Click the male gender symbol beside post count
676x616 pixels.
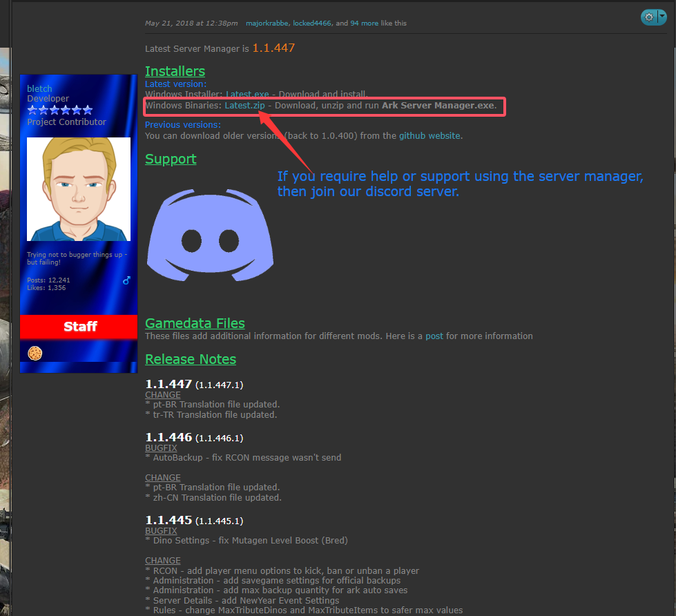click(x=126, y=280)
